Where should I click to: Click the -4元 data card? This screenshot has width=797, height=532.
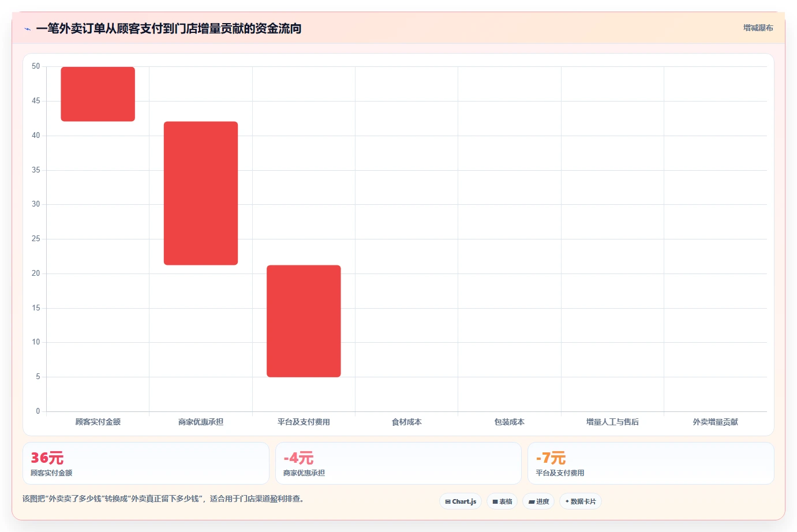398,463
